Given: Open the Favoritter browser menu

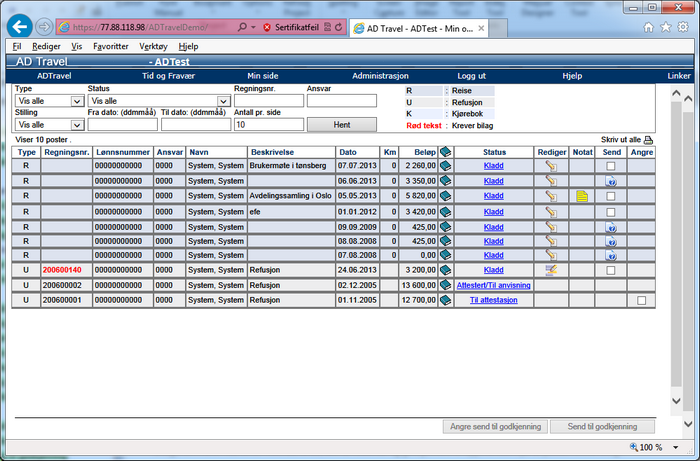Looking at the screenshot, I should click(110, 46).
